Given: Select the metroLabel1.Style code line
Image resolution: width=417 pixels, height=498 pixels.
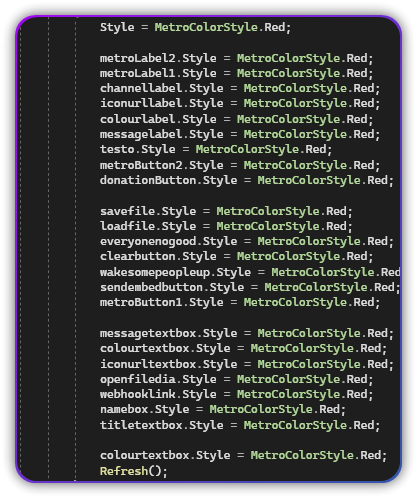Looking at the screenshot, I should click(x=236, y=73).
